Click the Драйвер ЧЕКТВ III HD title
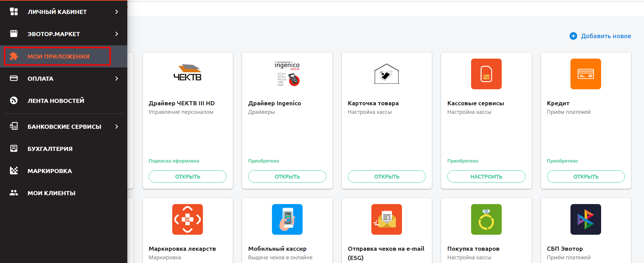644x263 pixels. click(x=182, y=103)
